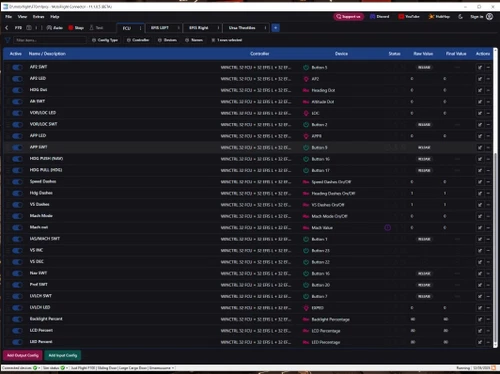The image size is (500, 374).
Task: Edit the APP LED config
Action: [x=480, y=136]
